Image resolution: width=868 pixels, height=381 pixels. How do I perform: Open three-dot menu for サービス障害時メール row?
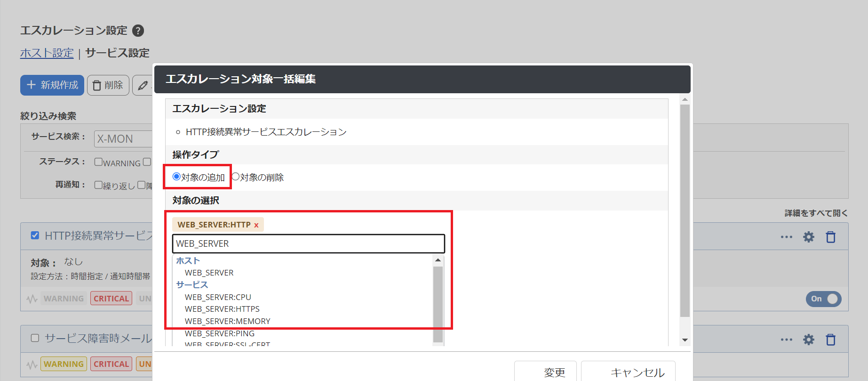pos(786,340)
